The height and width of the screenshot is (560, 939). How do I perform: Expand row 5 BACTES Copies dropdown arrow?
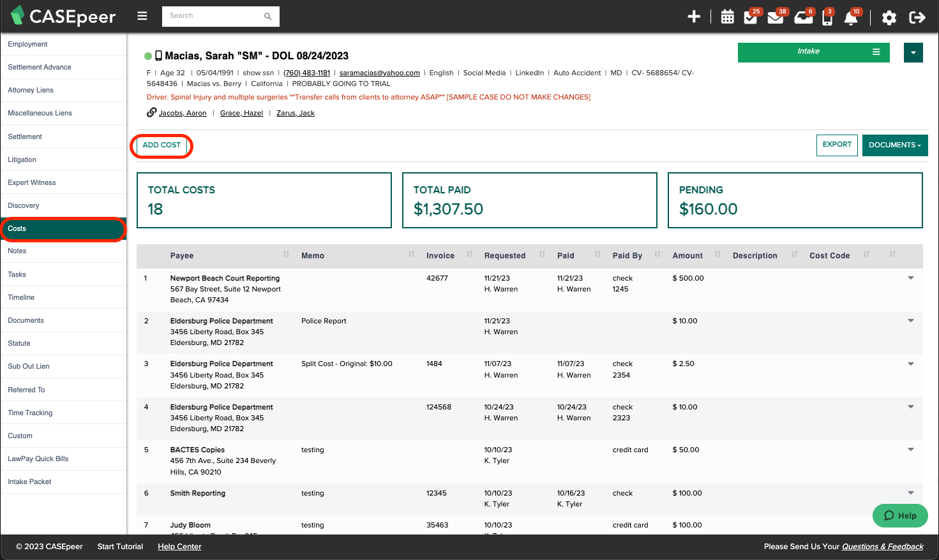tap(911, 450)
